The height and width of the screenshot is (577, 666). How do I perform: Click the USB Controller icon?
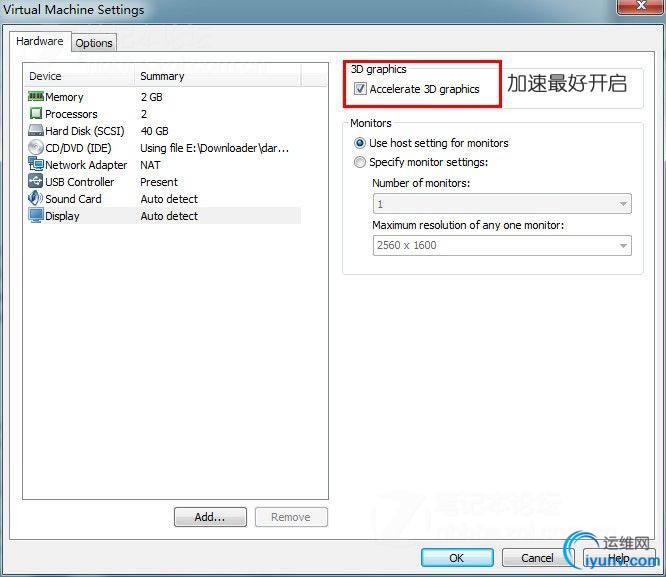point(36,181)
